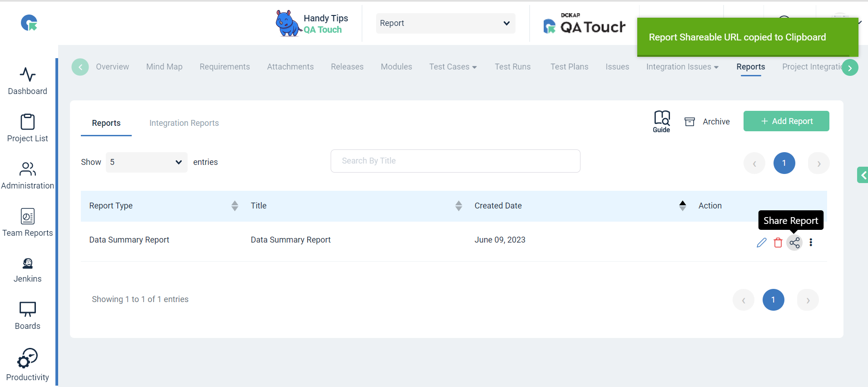Open the Attachments tab
Image resolution: width=868 pixels, height=387 pixels.
[x=290, y=67]
